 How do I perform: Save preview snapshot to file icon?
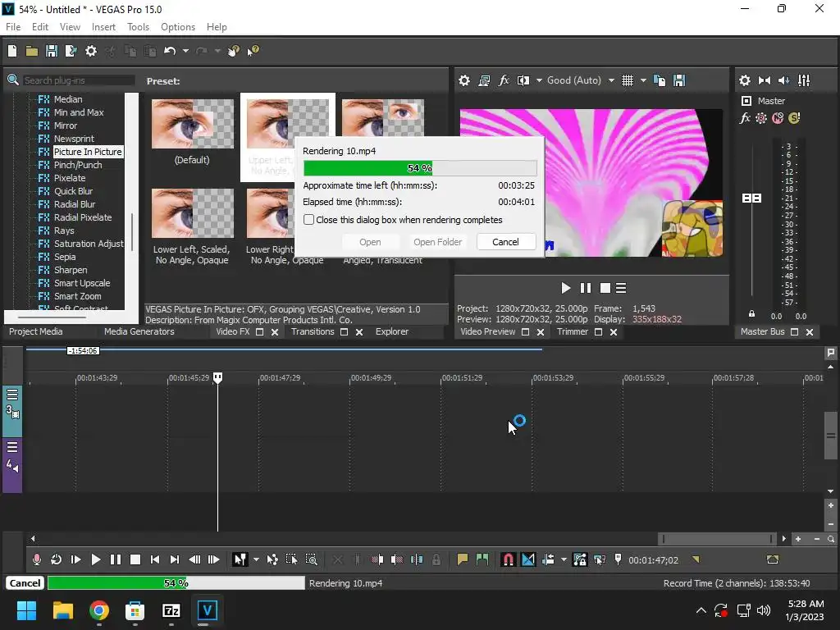coord(679,80)
